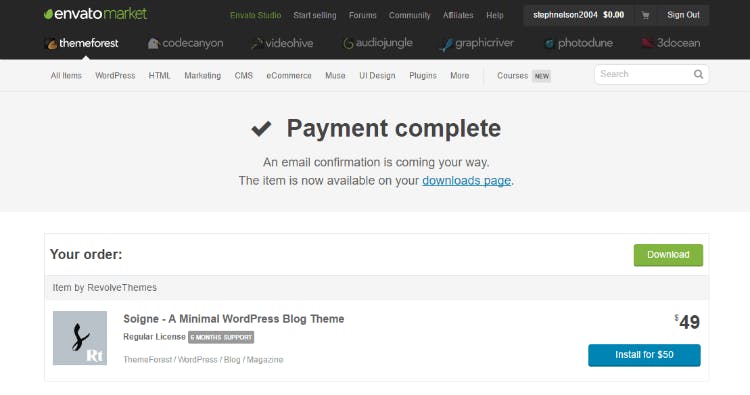The width and height of the screenshot is (750, 395).
Task: Open the PhotoDune marketplace
Action: pos(579,43)
